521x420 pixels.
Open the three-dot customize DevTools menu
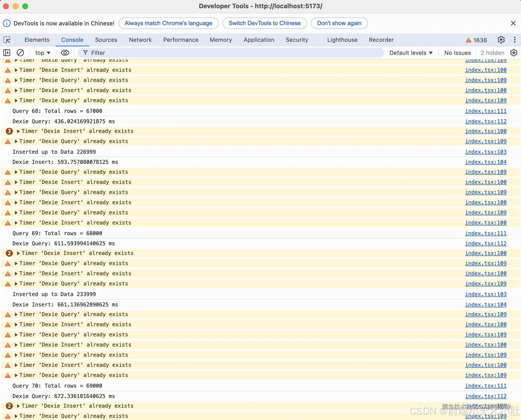point(515,40)
